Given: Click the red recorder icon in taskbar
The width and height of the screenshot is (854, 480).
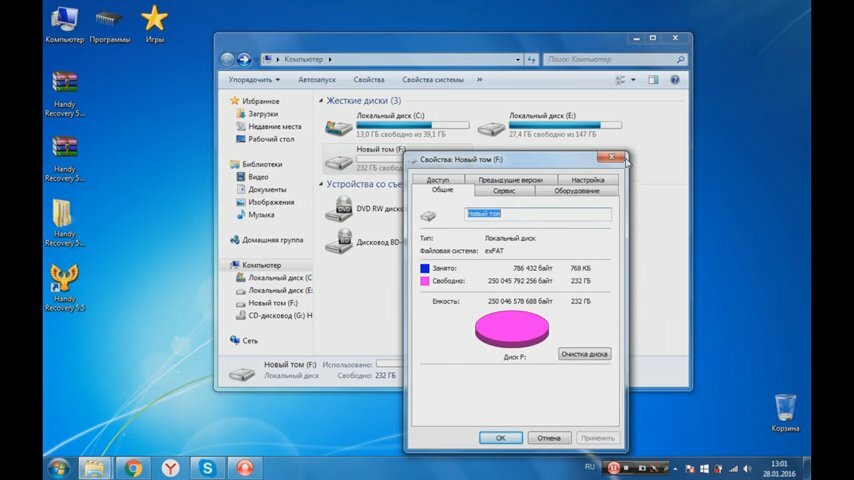Looking at the screenshot, I should 245,468.
